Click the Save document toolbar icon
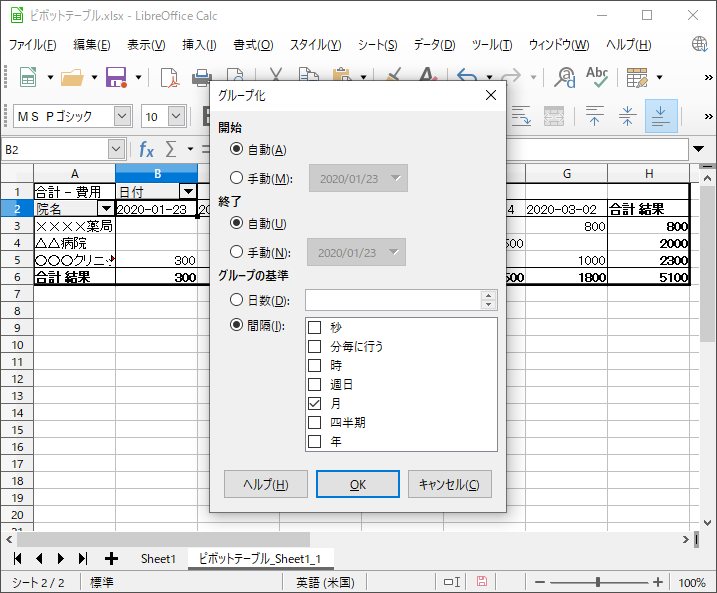Screen dimensions: 717x593 click(116, 77)
